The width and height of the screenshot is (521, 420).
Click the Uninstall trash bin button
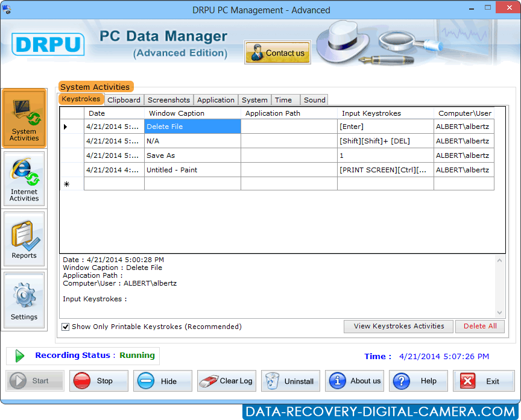291,381
